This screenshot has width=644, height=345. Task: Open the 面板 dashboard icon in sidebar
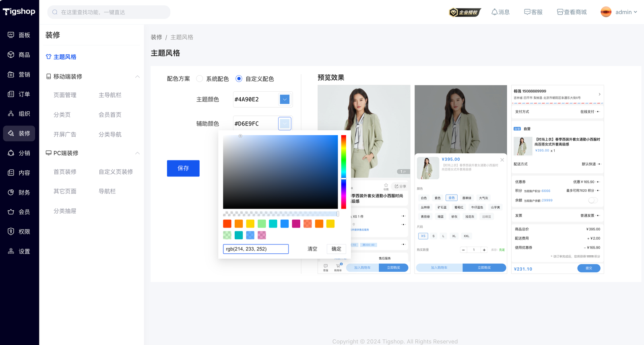pos(11,35)
